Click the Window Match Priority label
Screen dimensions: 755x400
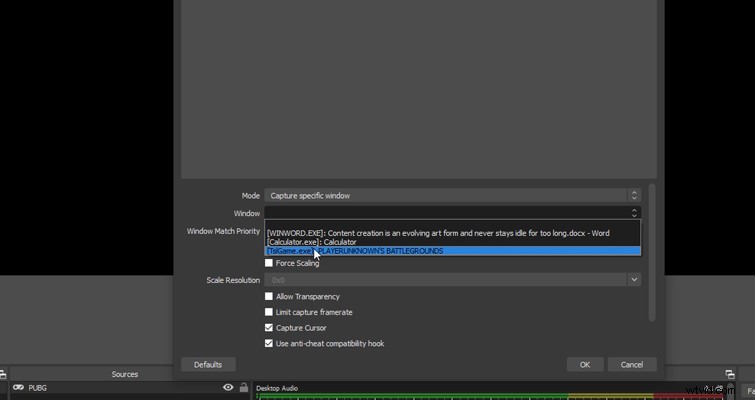pos(223,231)
